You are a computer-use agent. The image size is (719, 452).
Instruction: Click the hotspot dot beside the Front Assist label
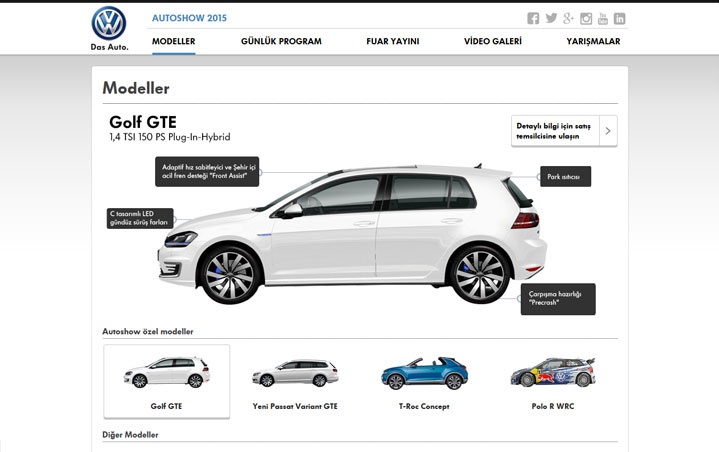260,172
